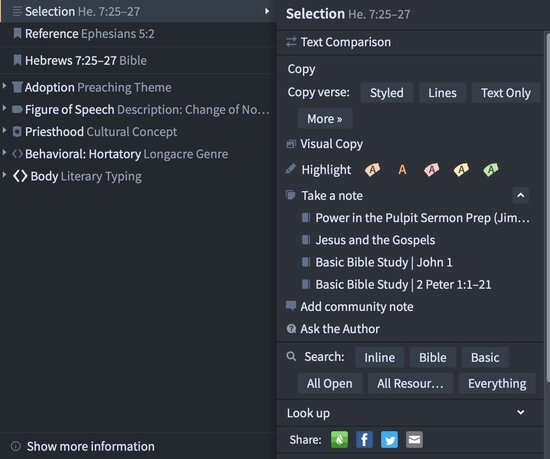Apply the pink highlighter style
The image size is (550, 459).
tap(431, 170)
